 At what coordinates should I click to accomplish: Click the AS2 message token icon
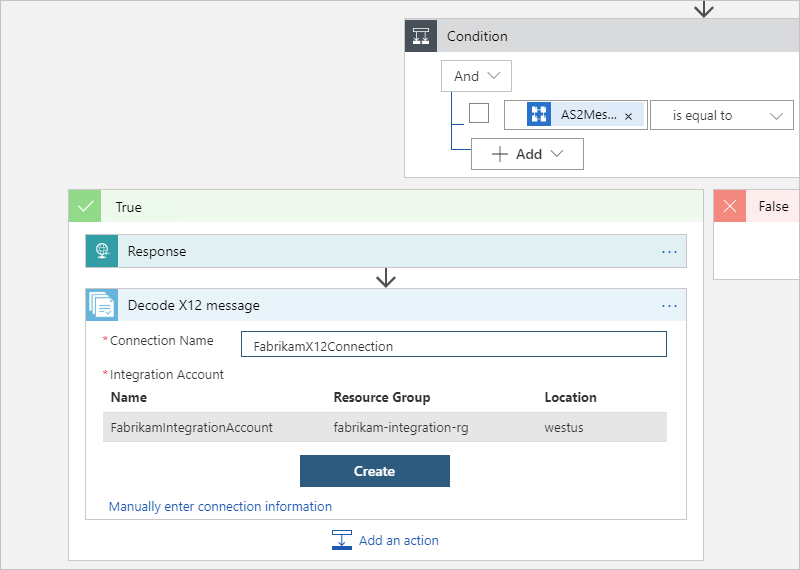click(539, 115)
